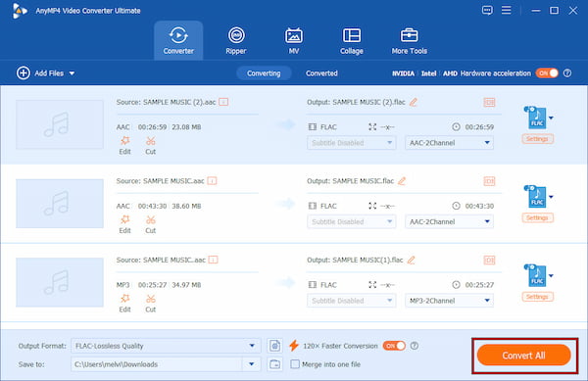Cut the 00:43:30 SAMPLE MUSIC.aac file
Screen dimensions: 588x381
click(x=150, y=224)
